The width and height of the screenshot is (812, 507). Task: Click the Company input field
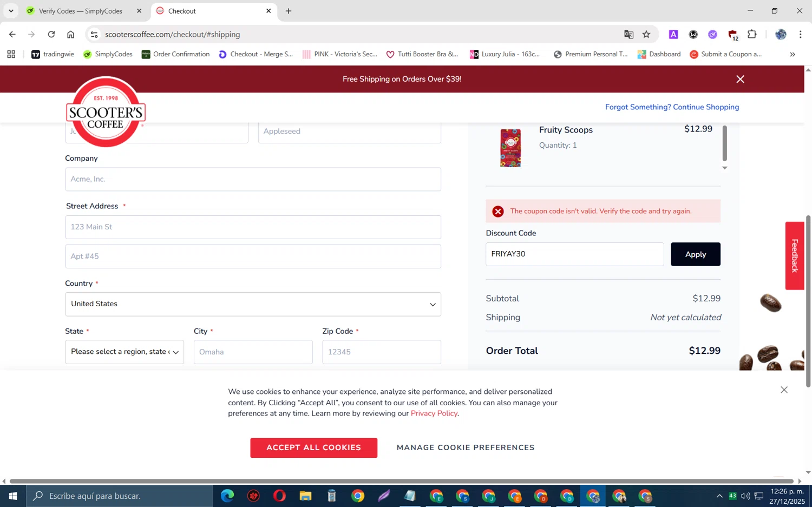click(x=253, y=179)
